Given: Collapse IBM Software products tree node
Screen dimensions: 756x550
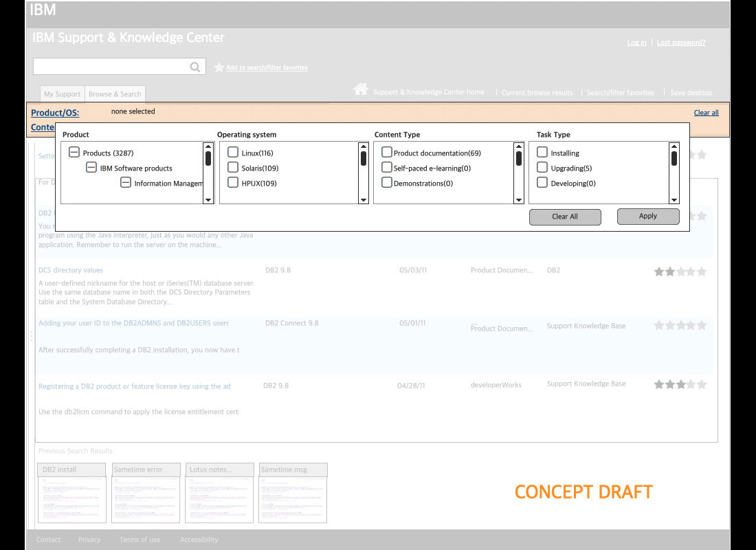Looking at the screenshot, I should 91,168.
